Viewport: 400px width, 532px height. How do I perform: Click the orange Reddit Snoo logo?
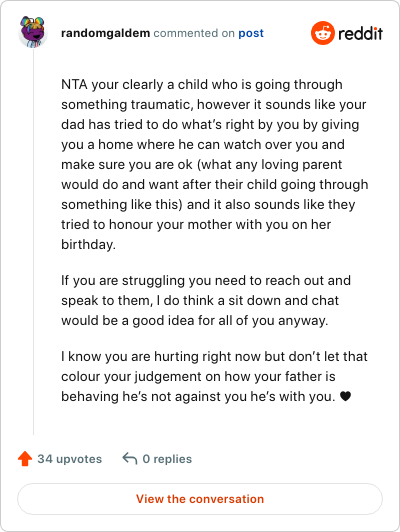tap(323, 33)
